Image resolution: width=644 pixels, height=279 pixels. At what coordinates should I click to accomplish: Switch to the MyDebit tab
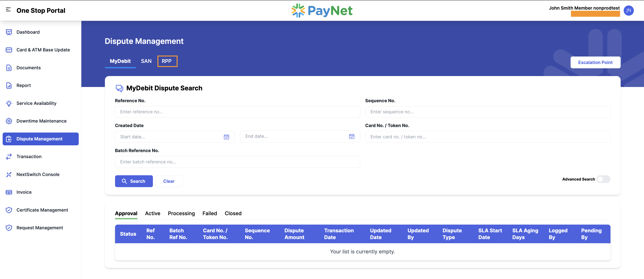pos(120,61)
